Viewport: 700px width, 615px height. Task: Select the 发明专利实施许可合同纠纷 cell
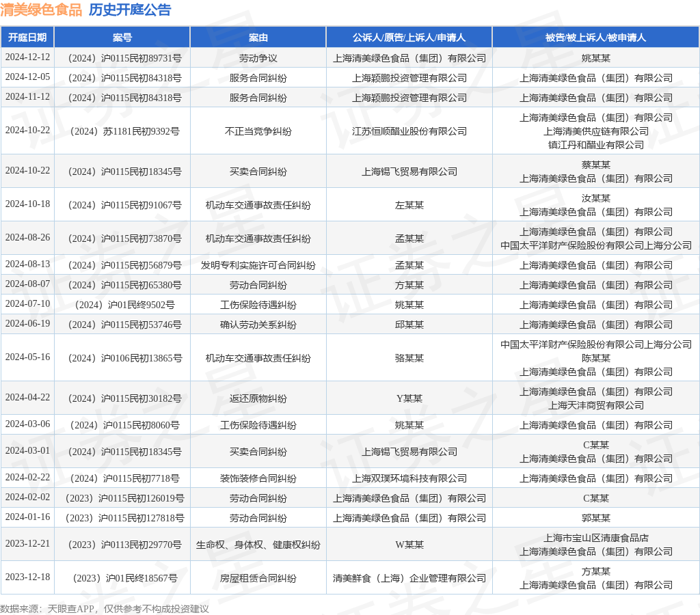[258, 265]
